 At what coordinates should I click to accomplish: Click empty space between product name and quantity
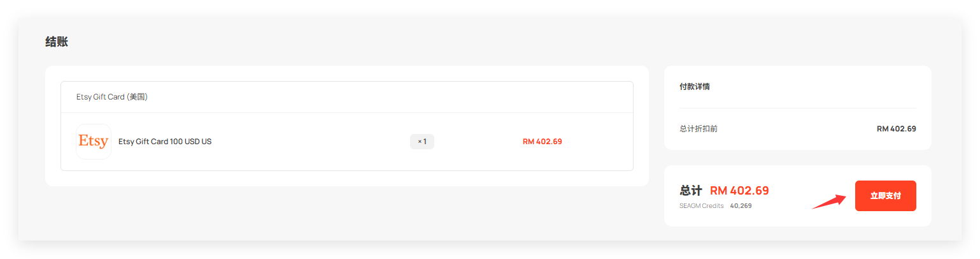pos(312,142)
